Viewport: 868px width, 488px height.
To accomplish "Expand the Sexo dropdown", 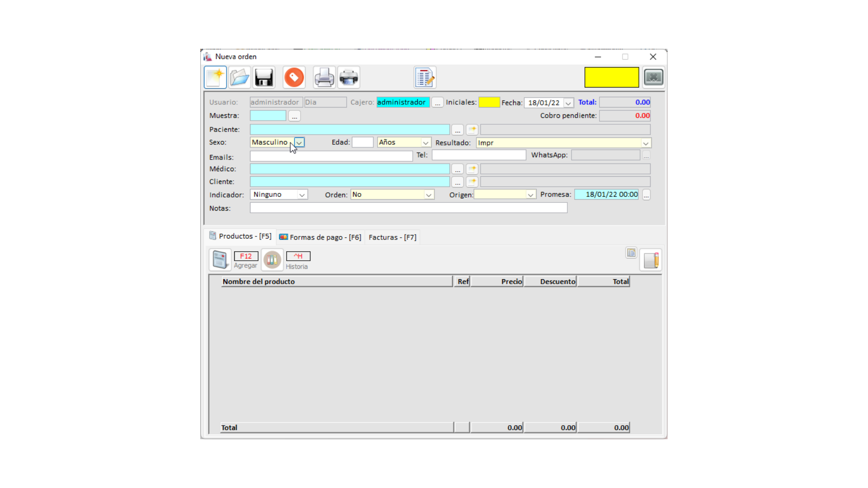I will 299,142.
